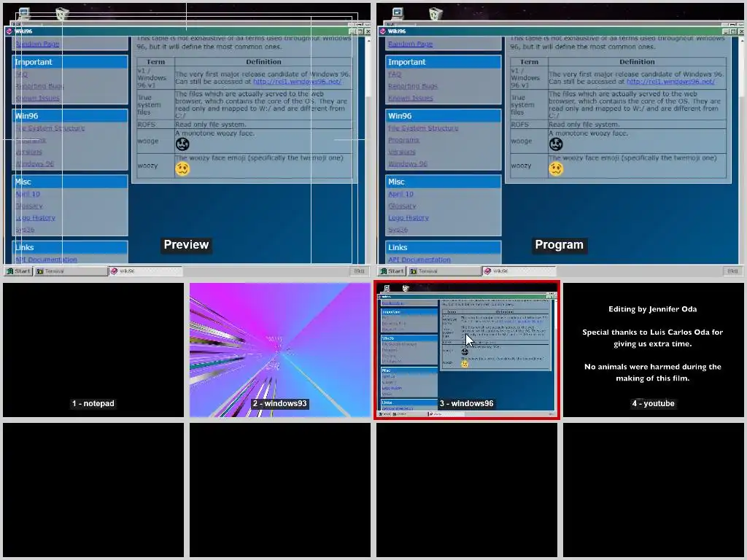Viewport: 747px width, 560px height.
Task: Click the Term column header in Preview
Action: [x=156, y=62]
